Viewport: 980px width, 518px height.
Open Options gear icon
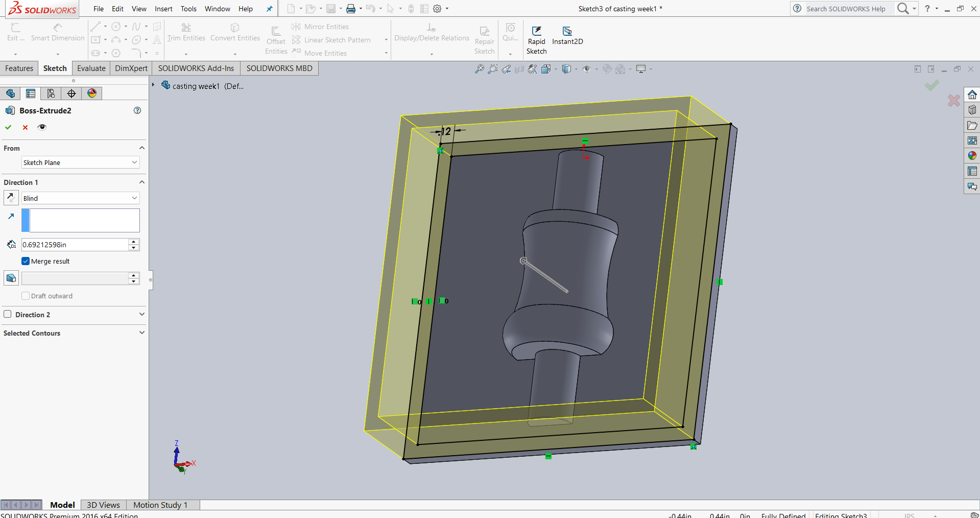437,9
